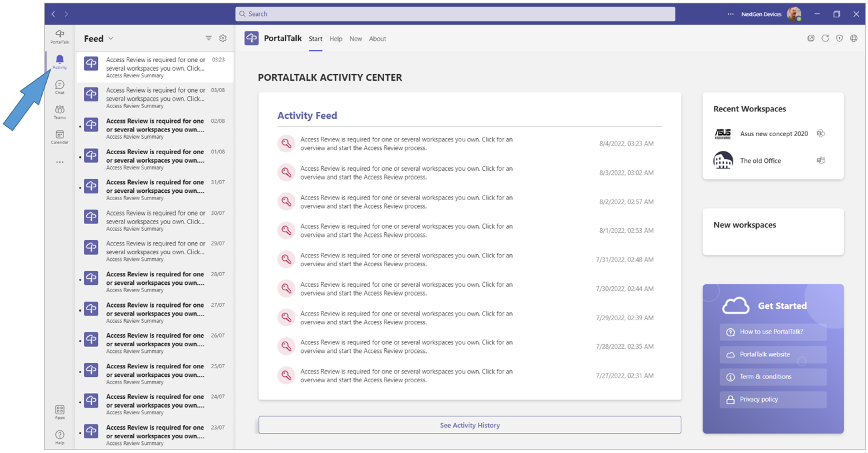Open the 26/07 feed notification
868x453 pixels.
click(155, 344)
